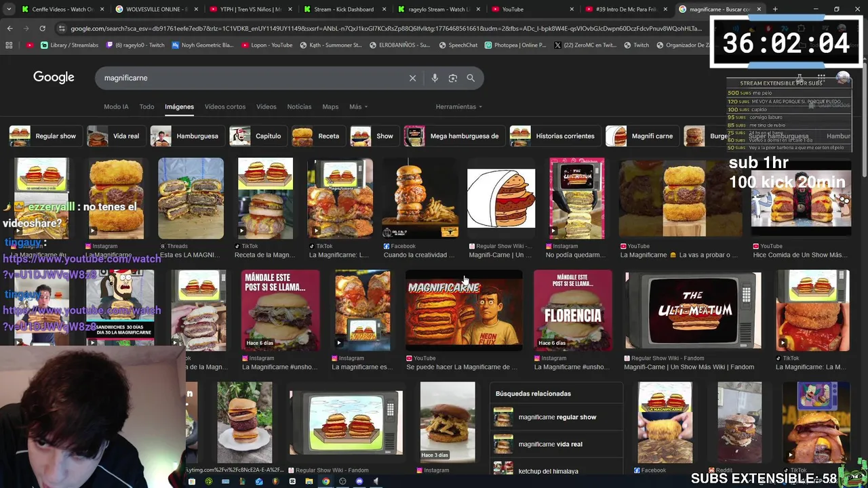The width and height of the screenshot is (868, 488).
Task: Clear the search box with the X icon
Action: point(412,78)
